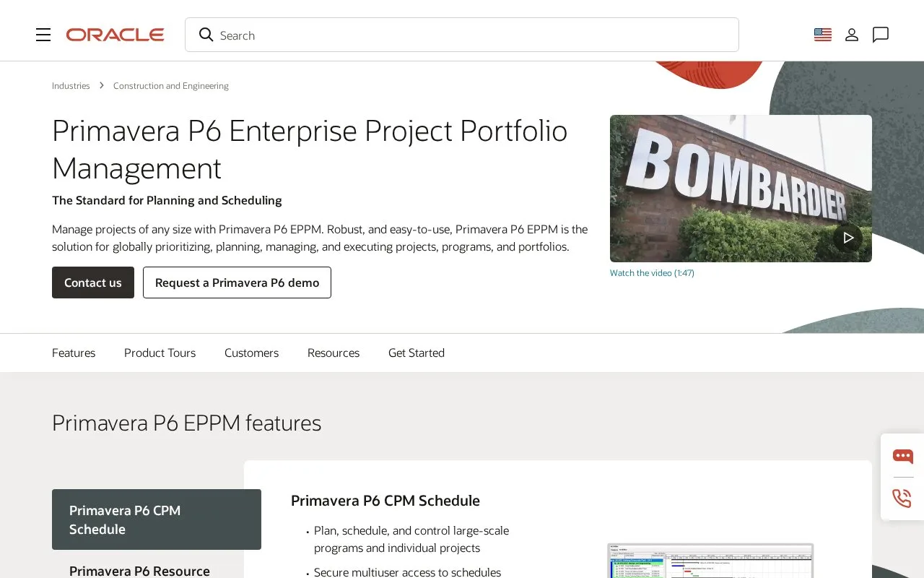Jump to the Get Started section
924x578 pixels.
417,353
